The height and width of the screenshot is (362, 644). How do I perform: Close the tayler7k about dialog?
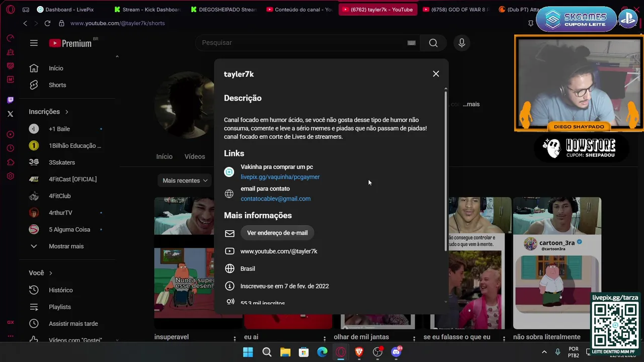[x=436, y=74]
